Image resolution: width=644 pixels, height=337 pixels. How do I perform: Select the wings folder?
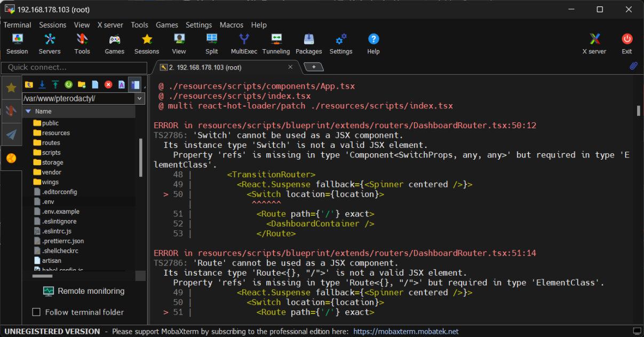[46, 182]
